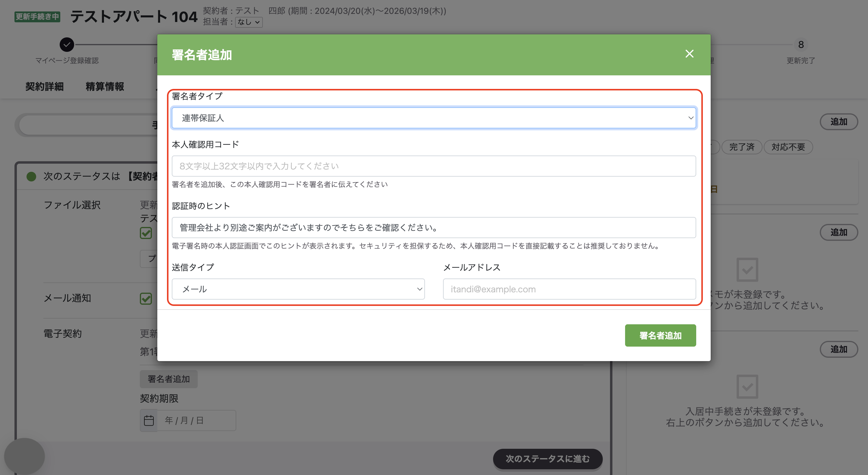This screenshot has width=868, height=475.
Task: Click the green 署名者追加 submit button
Action: click(660, 335)
